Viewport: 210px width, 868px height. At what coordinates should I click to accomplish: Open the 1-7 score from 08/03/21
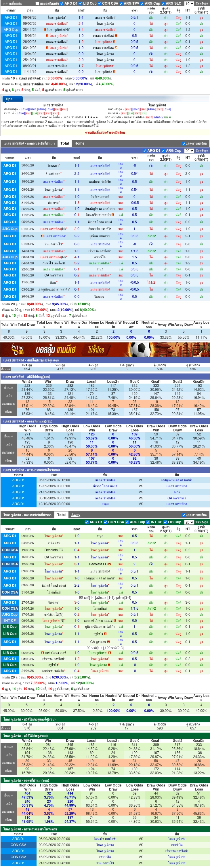[x=81, y=66]
